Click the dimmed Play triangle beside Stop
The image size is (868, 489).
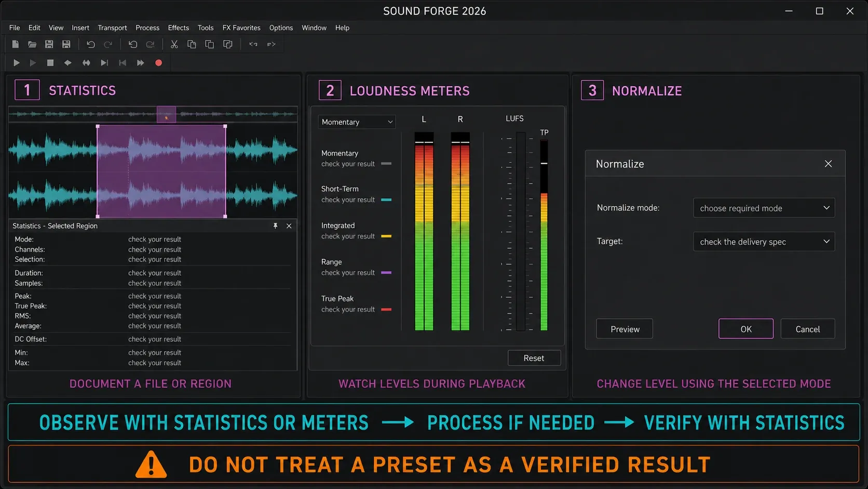pos(33,63)
